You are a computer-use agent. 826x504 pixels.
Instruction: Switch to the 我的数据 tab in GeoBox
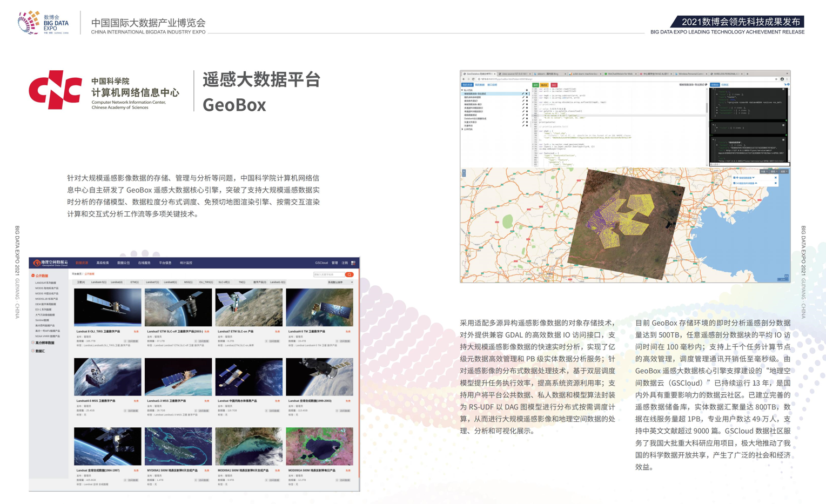tap(480, 85)
